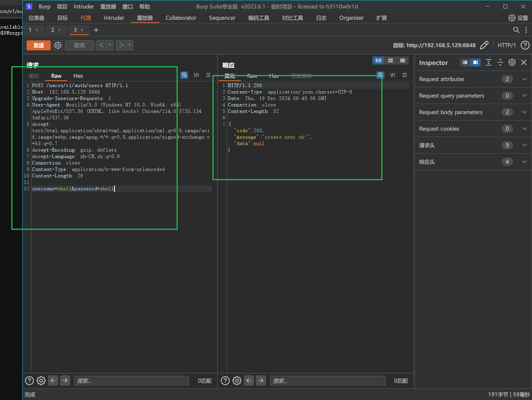The height and width of the screenshot is (400, 532).
Task: Open help icon next to HTTP/1
Action: click(525, 45)
